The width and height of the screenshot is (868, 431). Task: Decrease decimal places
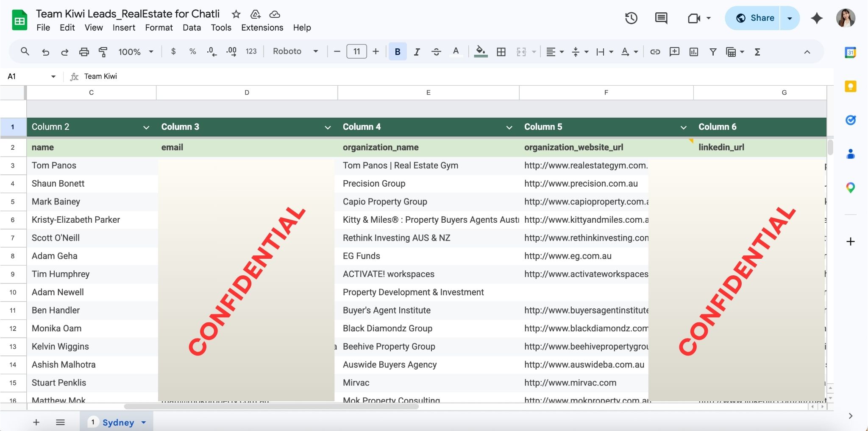pos(212,52)
